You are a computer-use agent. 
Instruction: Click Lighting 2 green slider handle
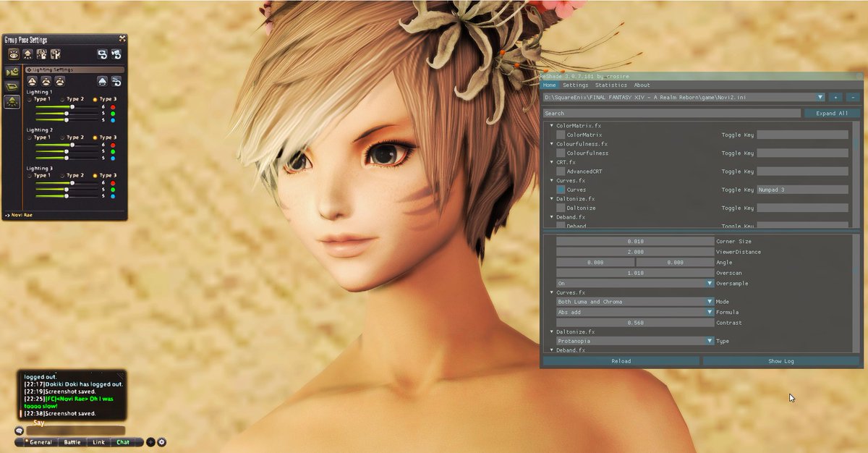[67, 151]
